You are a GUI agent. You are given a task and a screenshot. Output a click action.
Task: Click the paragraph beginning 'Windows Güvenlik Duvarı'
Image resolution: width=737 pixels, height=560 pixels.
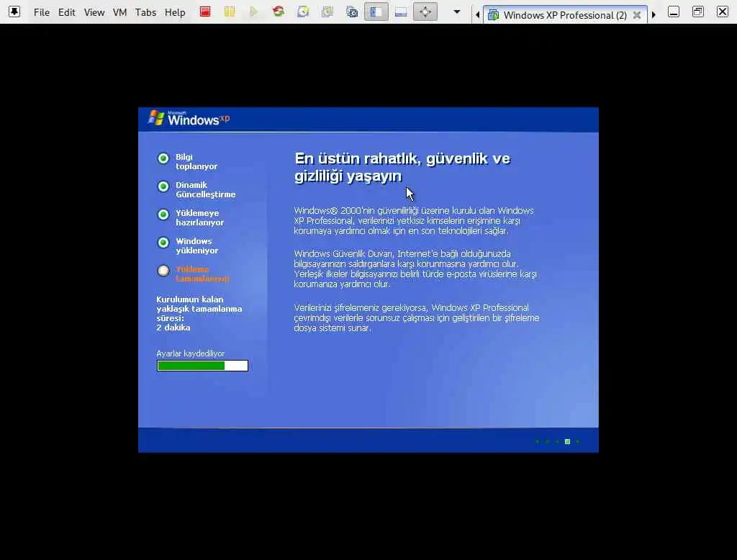(x=415, y=268)
